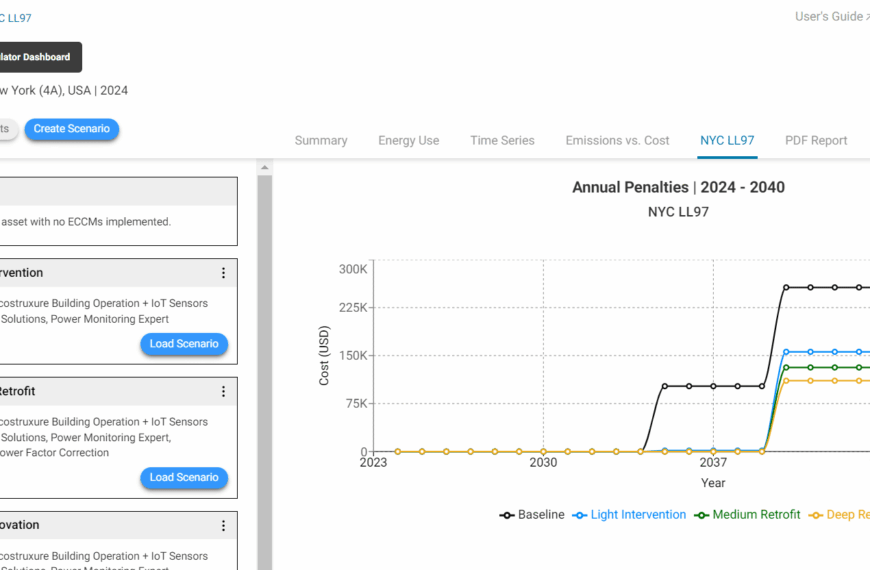Open the PDF Report tab
The height and width of the screenshot is (570, 870).
(x=815, y=141)
